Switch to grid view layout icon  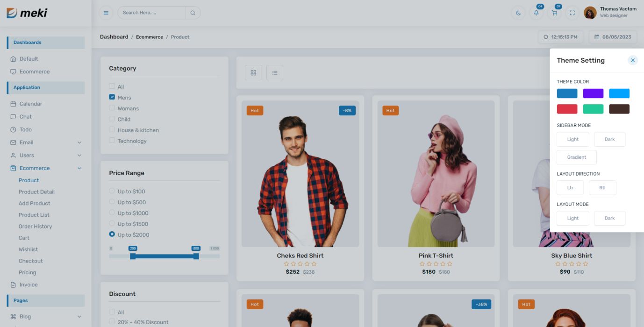tap(253, 72)
